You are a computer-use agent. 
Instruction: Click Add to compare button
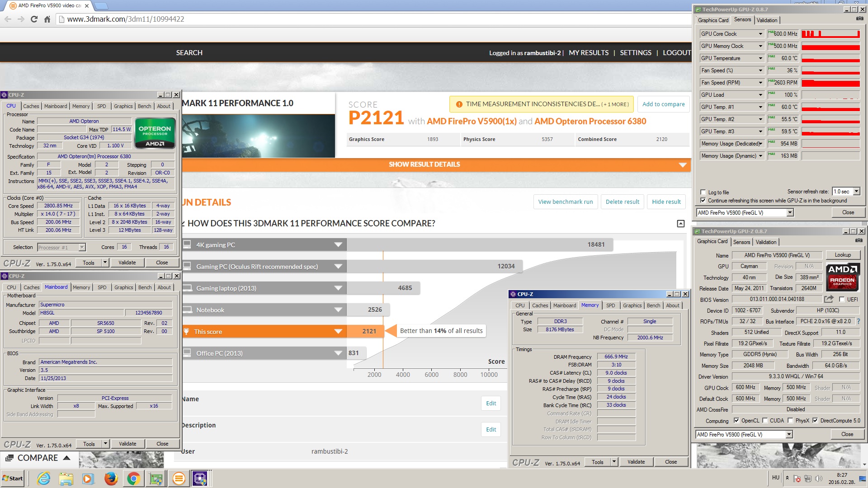pyautogui.click(x=663, y=104)
